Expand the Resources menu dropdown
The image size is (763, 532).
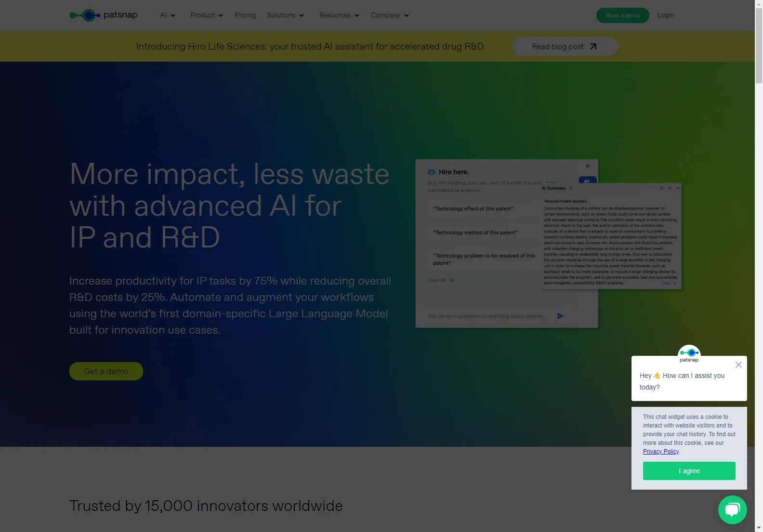click(x=339, y=15)
